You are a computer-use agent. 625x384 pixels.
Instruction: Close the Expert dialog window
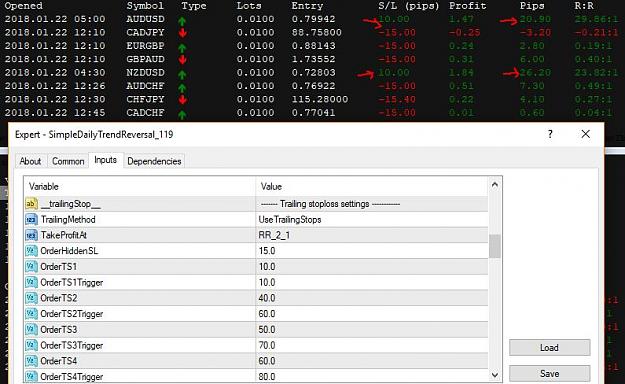(x=586, y=134)
